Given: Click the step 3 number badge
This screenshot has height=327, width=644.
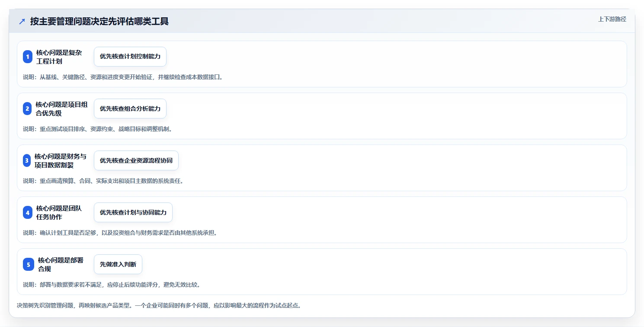Looking at the screenshot, I should point(27,160).
